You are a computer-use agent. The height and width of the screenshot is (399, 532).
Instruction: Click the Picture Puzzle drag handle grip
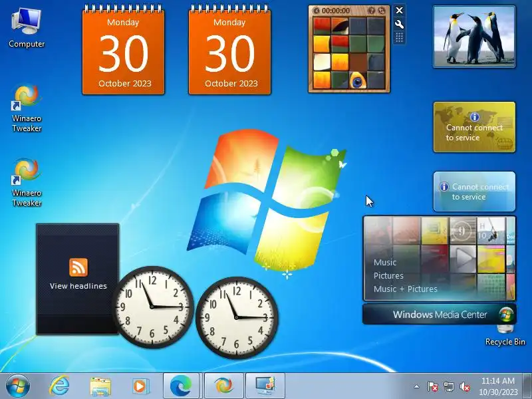click(x=400, y=37)
